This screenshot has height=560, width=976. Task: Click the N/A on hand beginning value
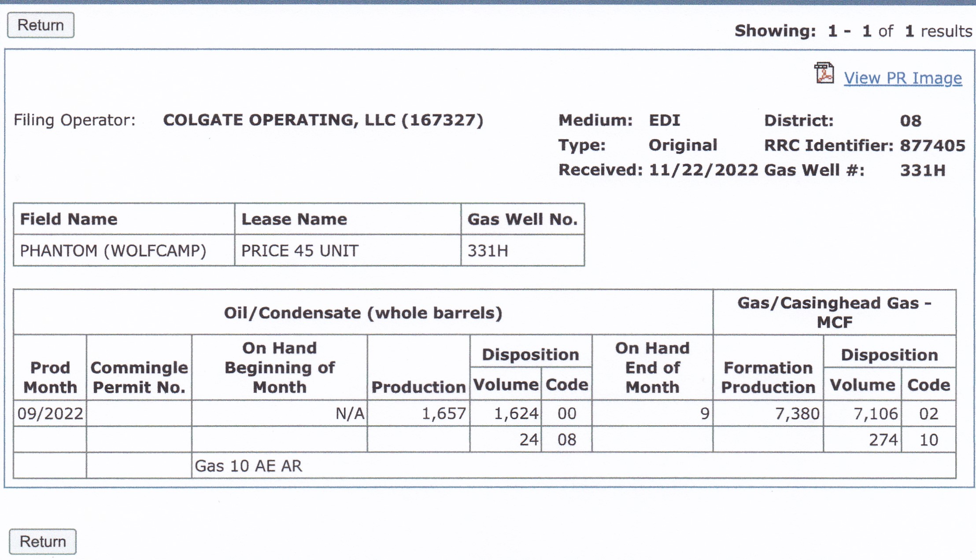click(350, 413)
